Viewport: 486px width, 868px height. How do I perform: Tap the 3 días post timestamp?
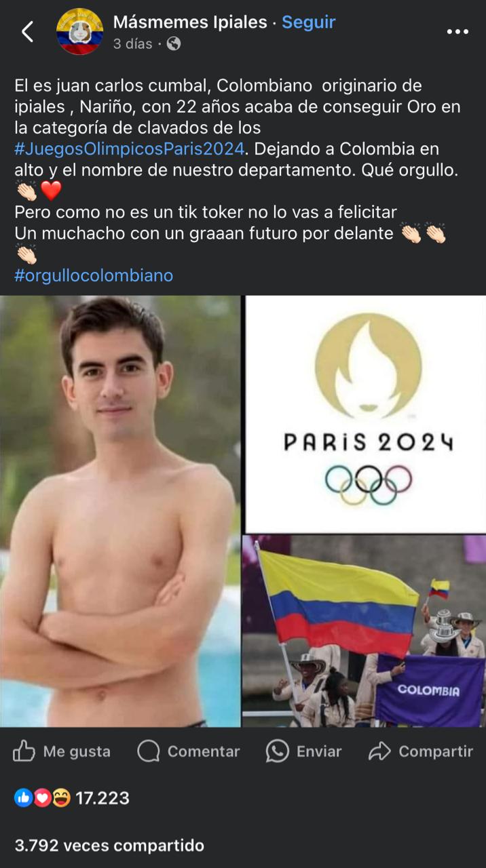coord(132,44)
